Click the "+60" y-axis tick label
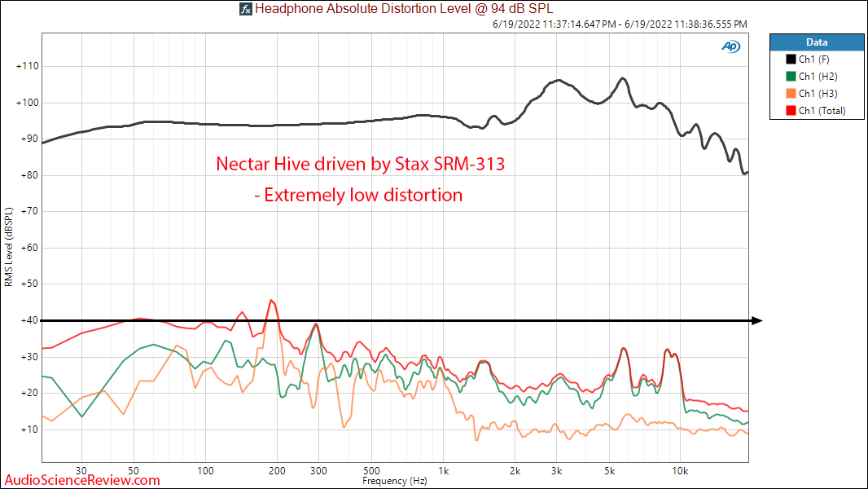Image resolution: width=868 pixels, height=489 pixels. (x=30, y=248)
